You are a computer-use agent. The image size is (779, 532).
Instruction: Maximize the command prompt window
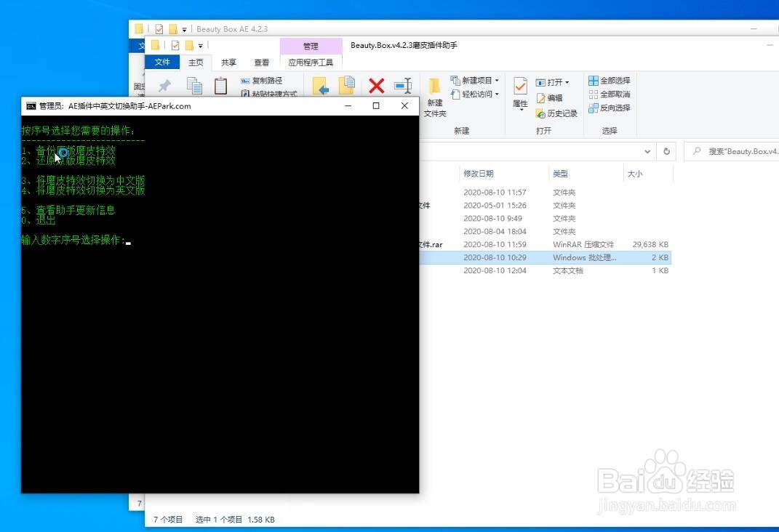376,105
